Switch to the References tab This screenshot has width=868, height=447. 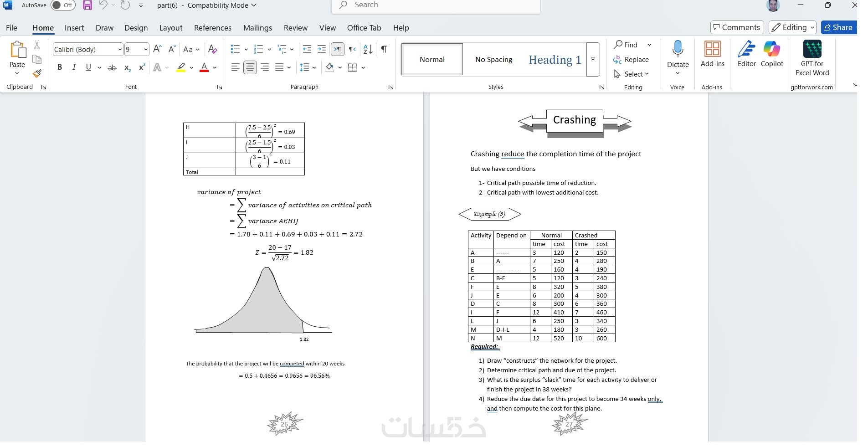(x=213, y=28)
